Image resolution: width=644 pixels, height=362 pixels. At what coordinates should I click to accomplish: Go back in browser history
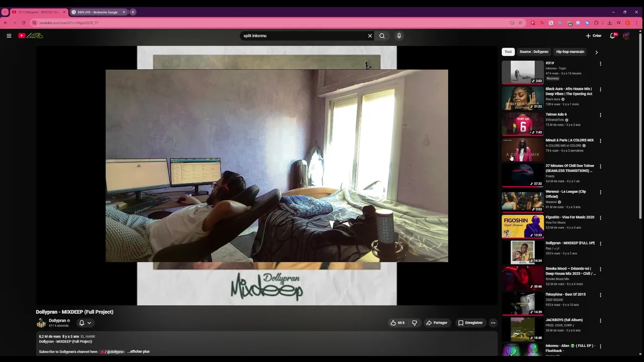coord(6,23)
